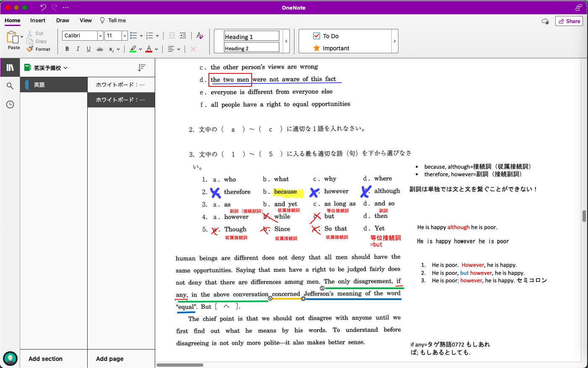Open the font size dropdown

tap(125, 36)
